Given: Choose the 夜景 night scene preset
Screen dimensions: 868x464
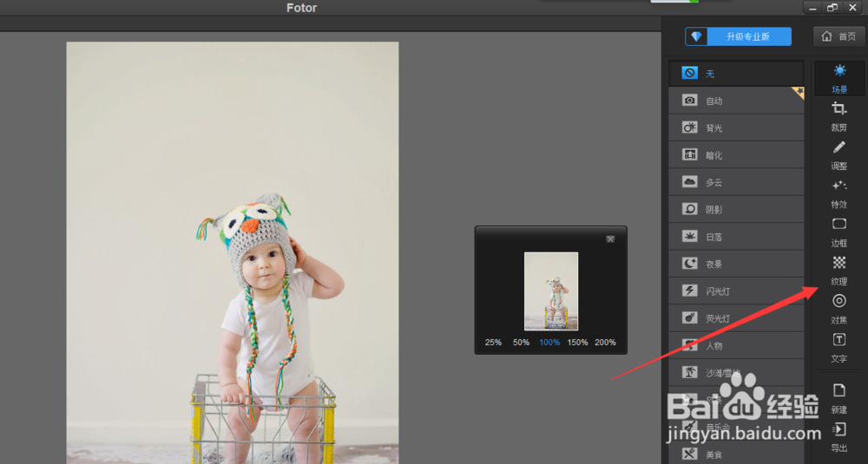Looking at the screenshot, I should click(736, 264).
